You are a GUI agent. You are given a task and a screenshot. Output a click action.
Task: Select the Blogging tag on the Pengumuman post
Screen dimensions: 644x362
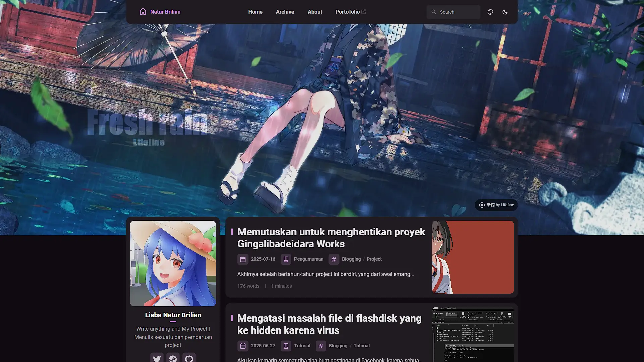[x=352, y=259]
